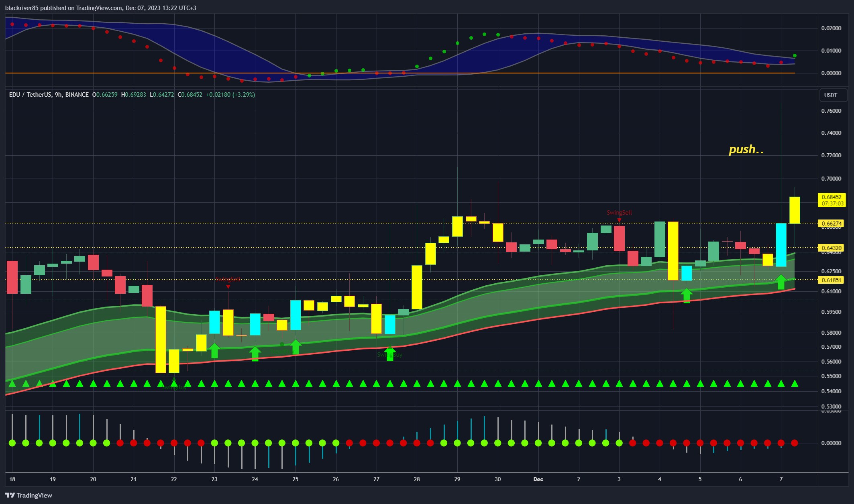This screenshot has width=854, height=504.
Task: Click the yellow 'push..' text annotation
Action: point(746,149)
